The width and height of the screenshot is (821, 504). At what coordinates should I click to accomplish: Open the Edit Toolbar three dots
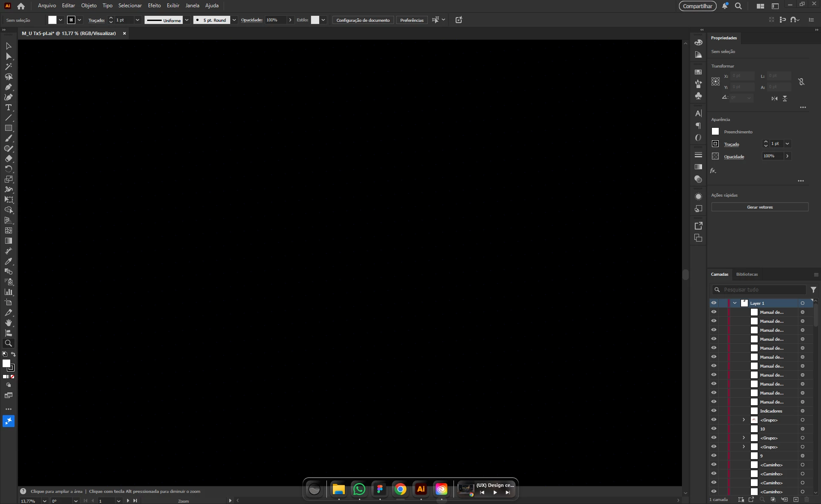coord(9,409)
